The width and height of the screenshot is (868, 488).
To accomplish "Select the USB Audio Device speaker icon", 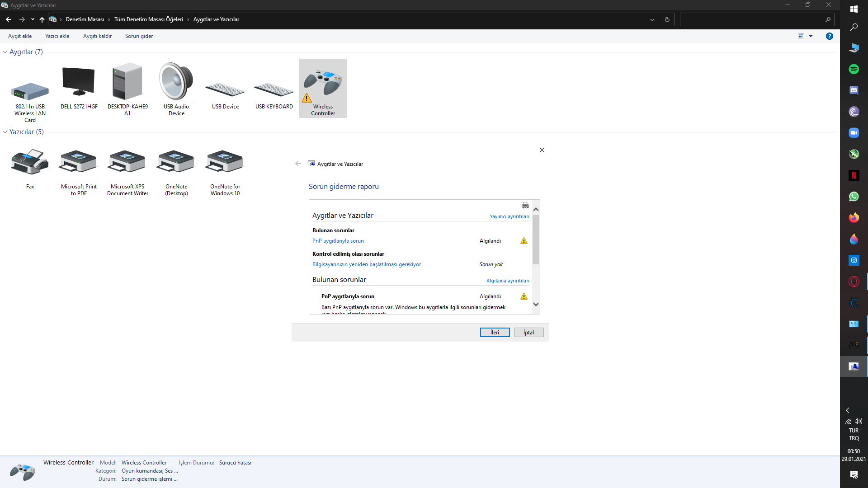I will [x=176, y=82].
